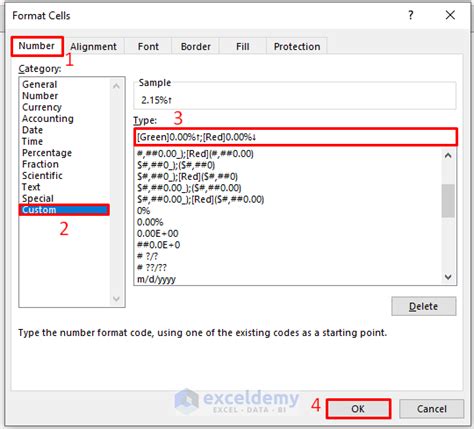
Task: Click the Type format code field
Action: [295, 137]
